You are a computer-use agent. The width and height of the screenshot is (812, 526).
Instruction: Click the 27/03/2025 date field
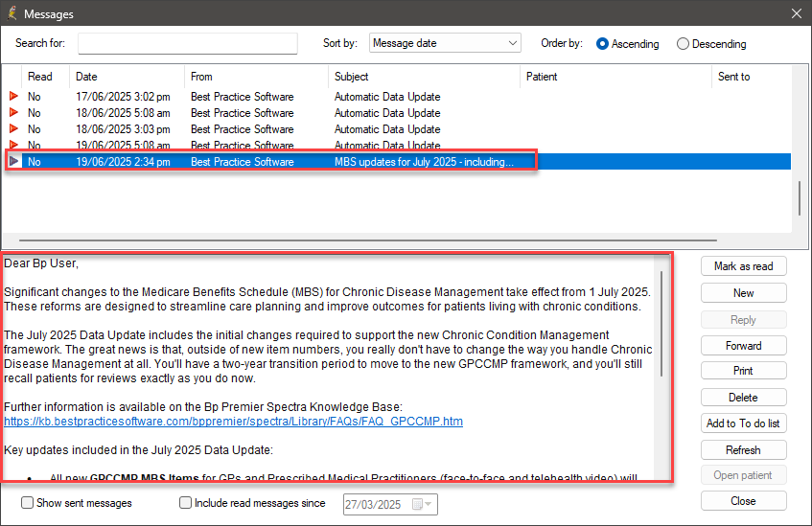[390, 504]
